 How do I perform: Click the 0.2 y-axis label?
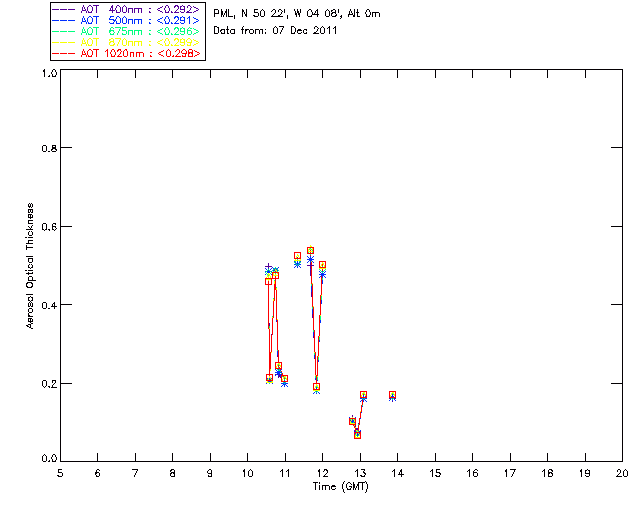coord(49,384)
